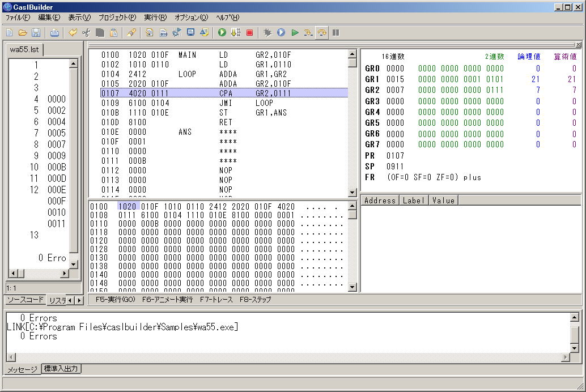
Task: Click the Print toolbar icon
Action: tap(54, 33)
